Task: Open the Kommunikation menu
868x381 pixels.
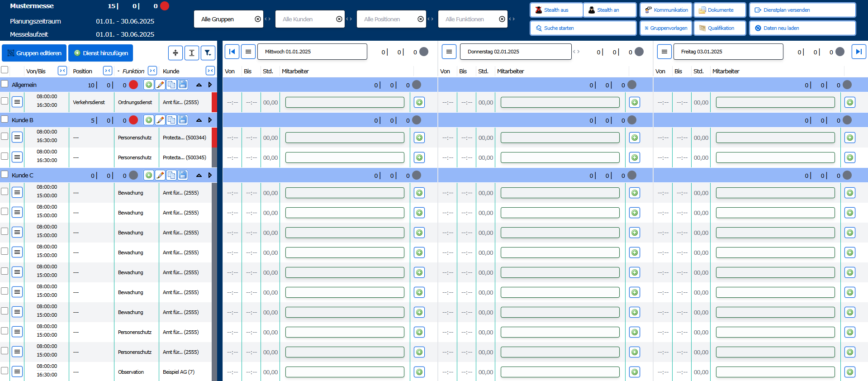Action: pyautogui.click(x=666, y=10)
